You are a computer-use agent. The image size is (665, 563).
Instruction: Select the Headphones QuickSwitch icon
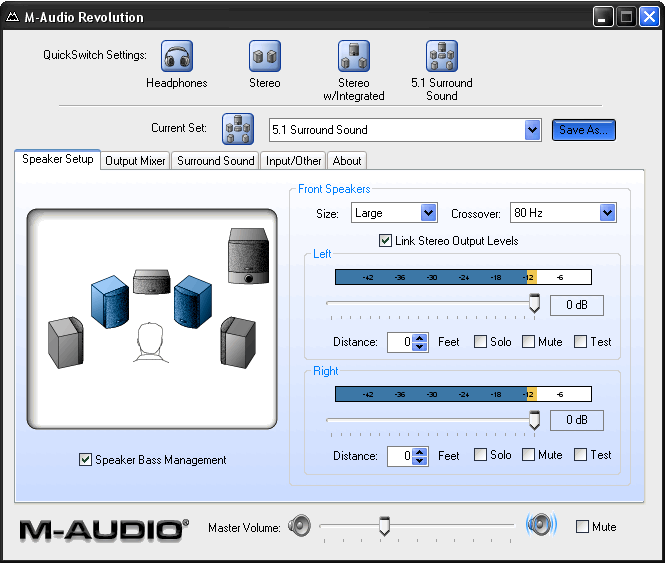click(177, 56)
